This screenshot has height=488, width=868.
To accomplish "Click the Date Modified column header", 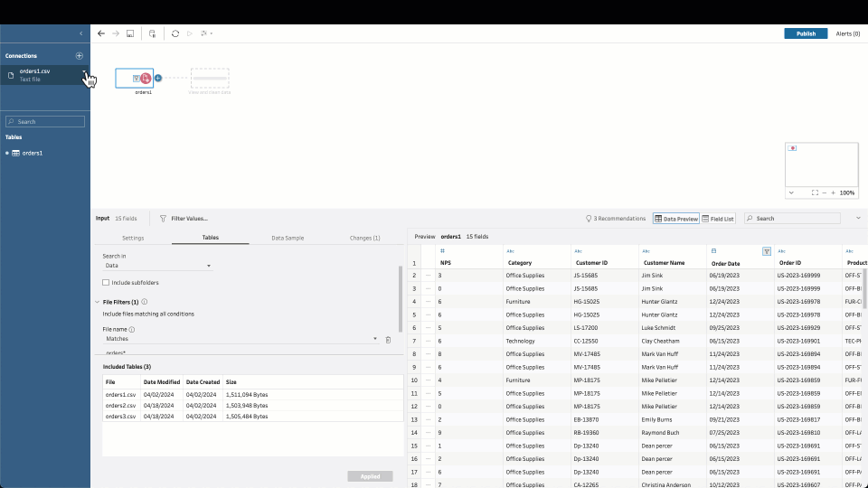I will [162, 381].
